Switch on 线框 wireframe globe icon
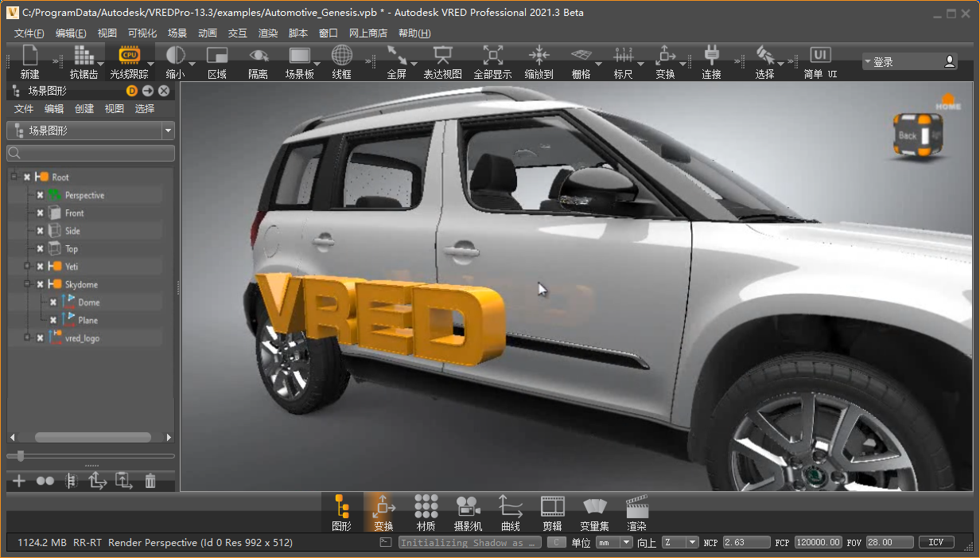The height and width of the screenshot is (558, 980). (x=342, y=55)
